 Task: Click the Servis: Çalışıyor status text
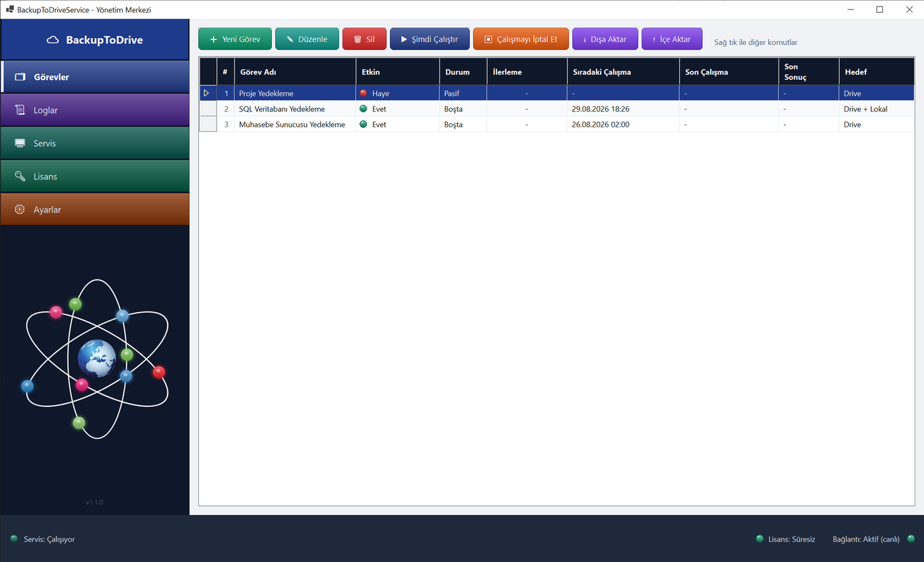[x=49, y=539]
